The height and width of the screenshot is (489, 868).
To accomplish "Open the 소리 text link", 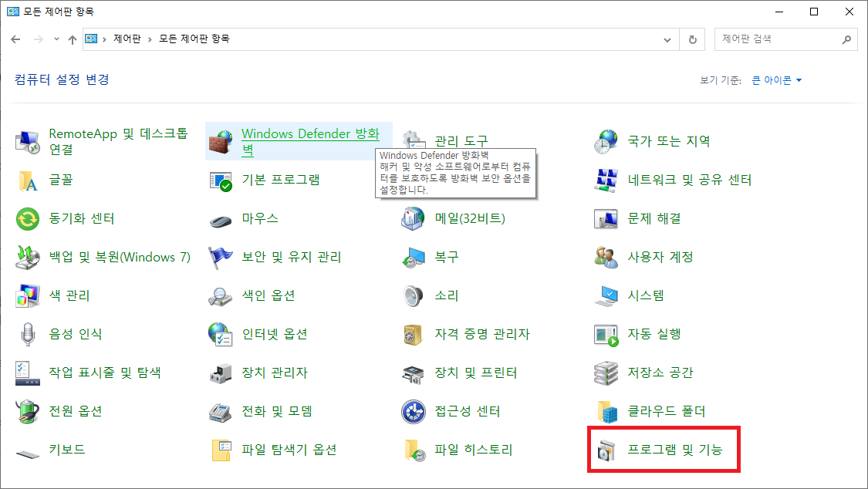I will (446, 295).
